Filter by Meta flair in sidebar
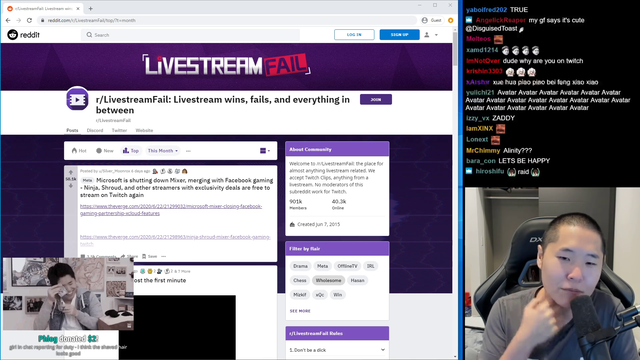This screenshot has height=360, width=640. click(322, 266)
